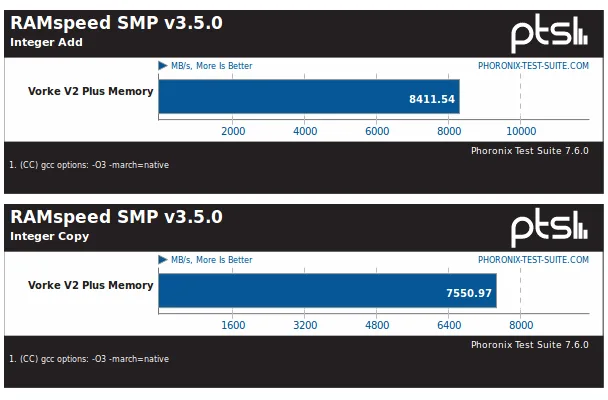
Task: Click gcc options footnote under Integer Add
Action: click(x=89, y=165)
